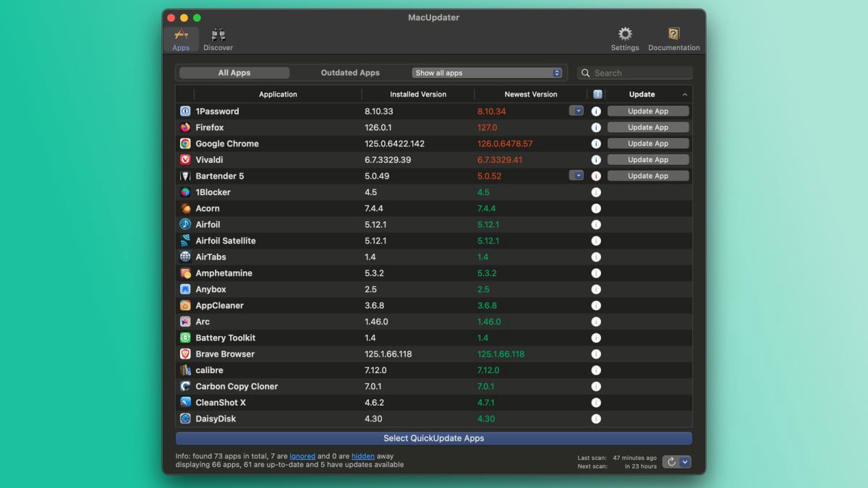This screenshot has width=868, height=488.
Task: Expand the Bartender 5 version dropdown
Action: [x=576, y=175]
